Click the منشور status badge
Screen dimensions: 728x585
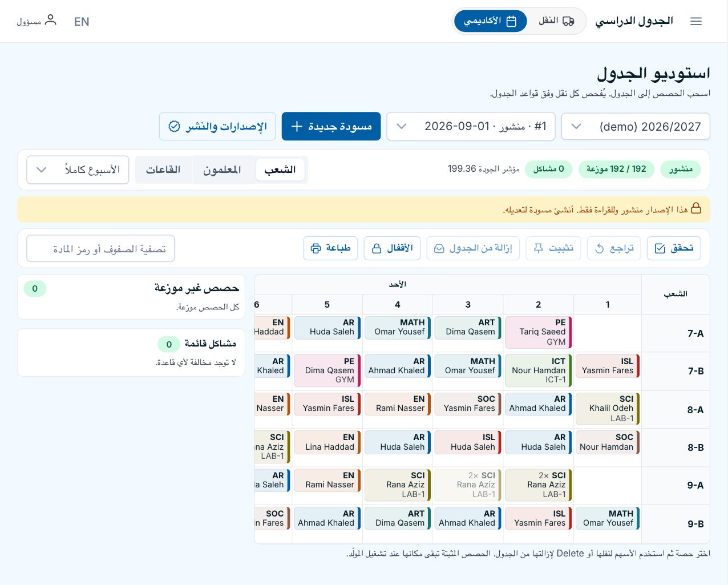coord(681,169)
